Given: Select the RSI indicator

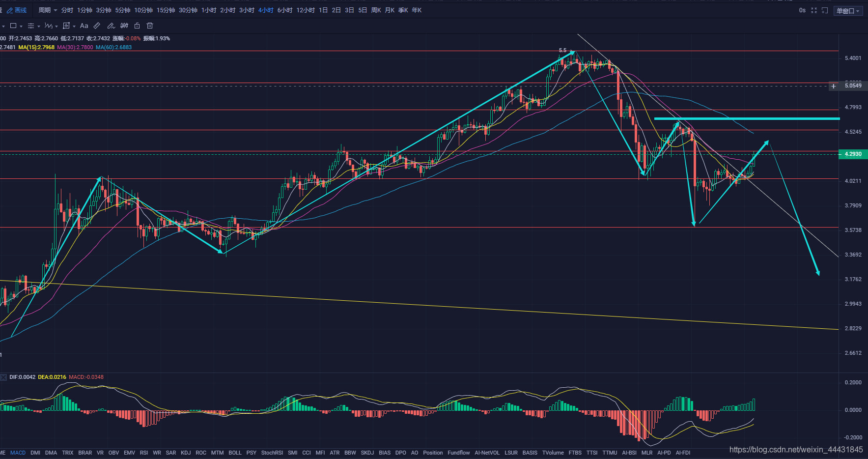Looking at the screenshot, I should click(144, 453).
